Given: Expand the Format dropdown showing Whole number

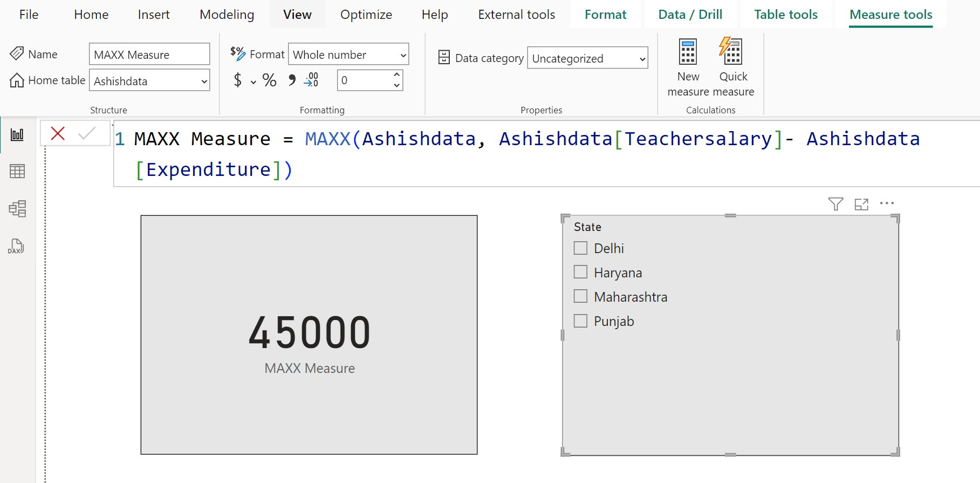Looking at the screenshot, I should point(348,55).
